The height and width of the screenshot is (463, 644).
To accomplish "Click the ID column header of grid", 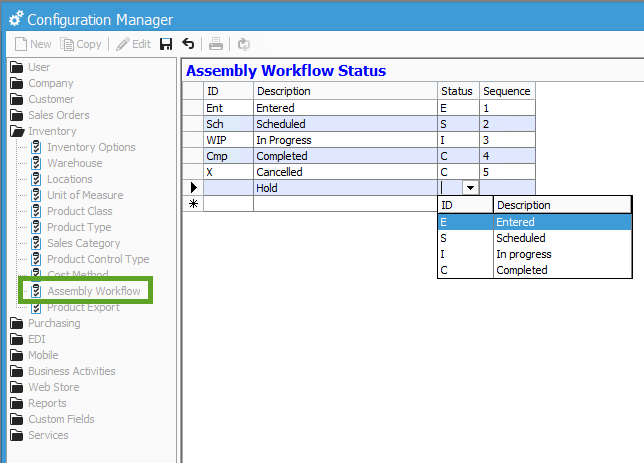I will tap(228, 91).
